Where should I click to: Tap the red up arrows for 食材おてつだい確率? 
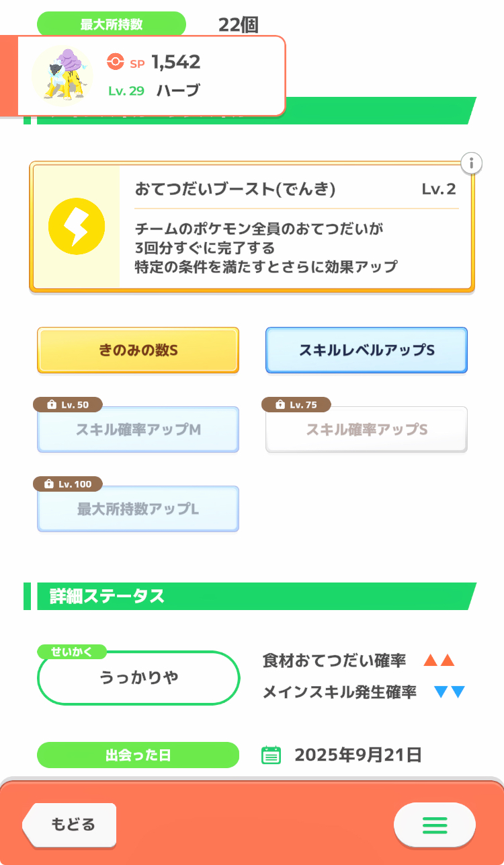[439, 661]
